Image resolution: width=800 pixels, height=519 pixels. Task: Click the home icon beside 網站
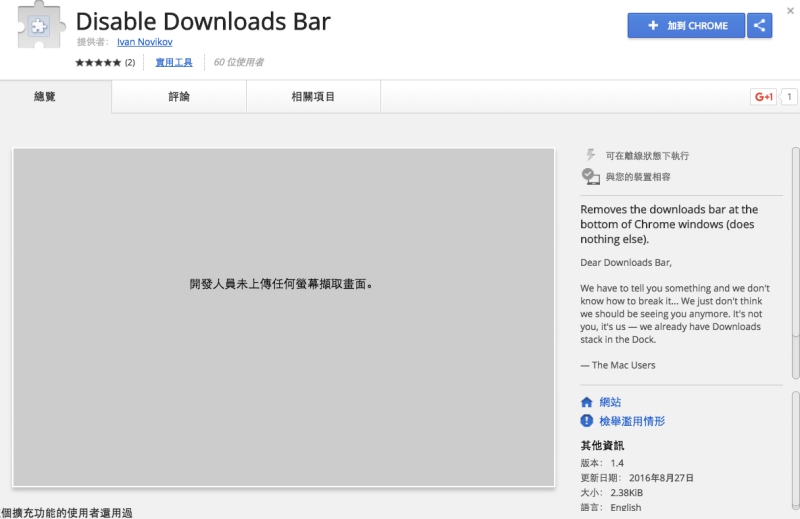point(587,402)
